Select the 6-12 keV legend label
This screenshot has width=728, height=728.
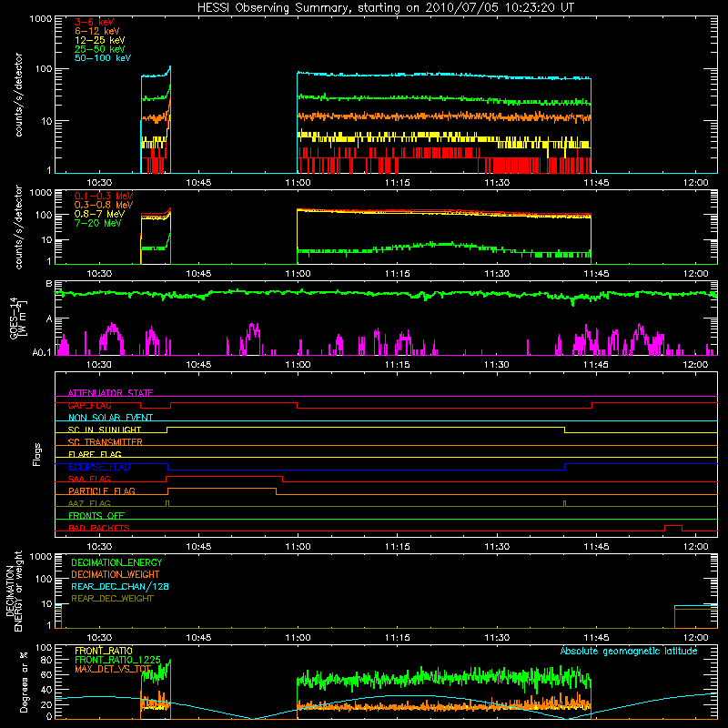pos(97,31)
